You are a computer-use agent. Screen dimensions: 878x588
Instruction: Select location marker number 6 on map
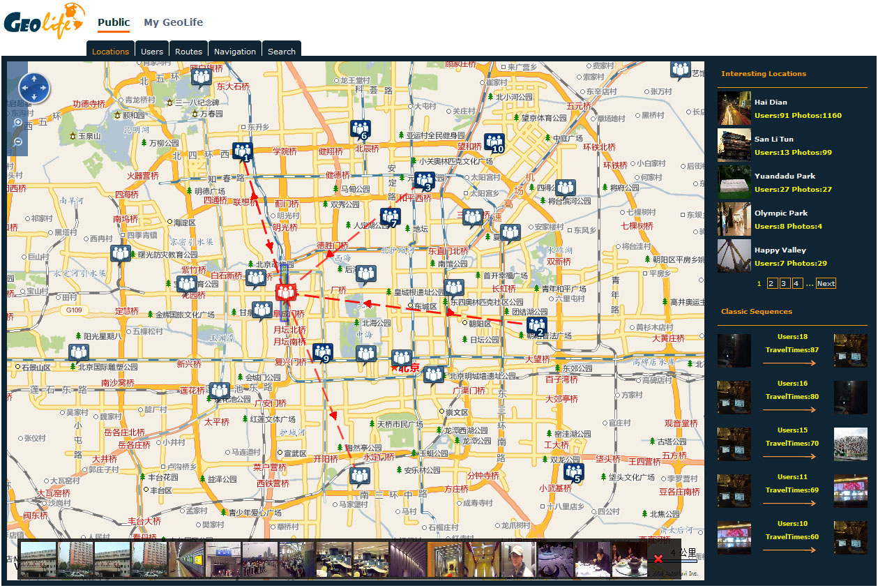tap(360, 129)
